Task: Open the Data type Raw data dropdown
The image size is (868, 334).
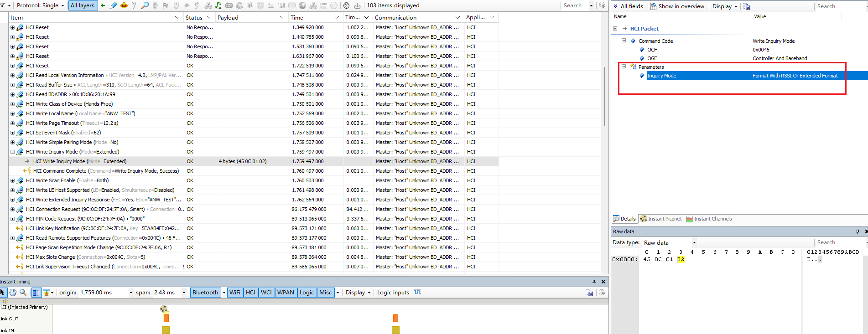Action: [x=694, y=243]
